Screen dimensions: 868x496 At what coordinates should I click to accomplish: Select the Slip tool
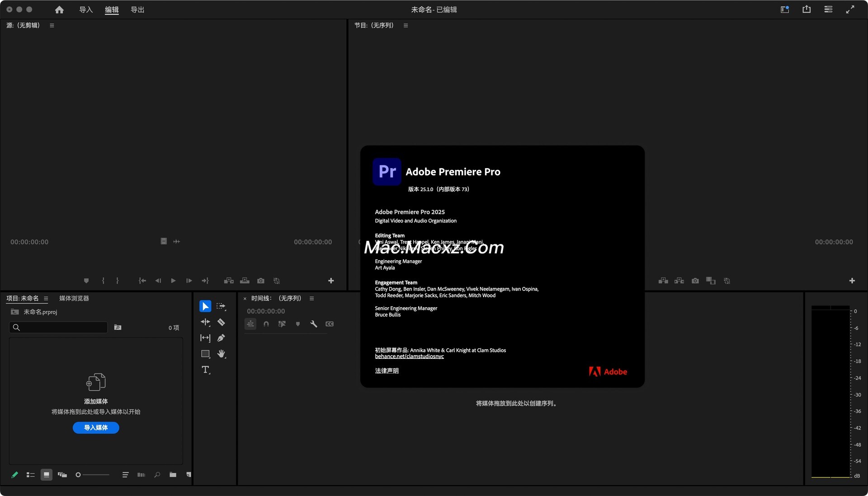point(205,338)
